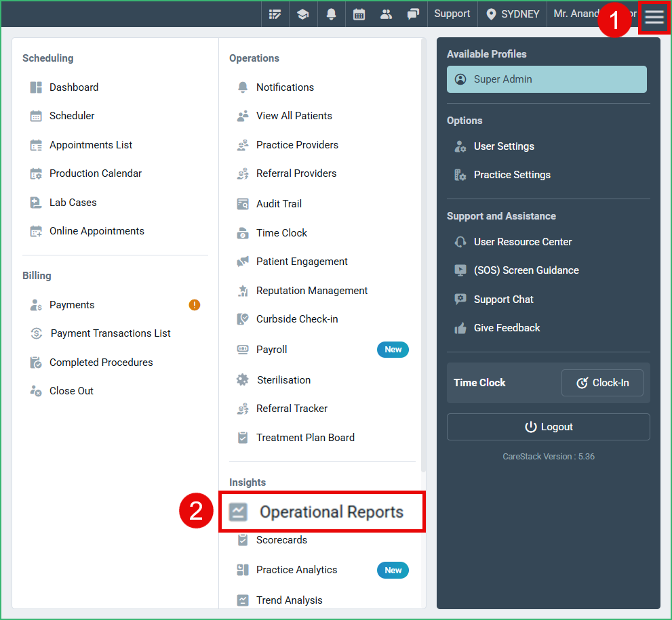The image size is (672, 620).
Task: Select the Super Admin profile
Action: (x=547, y=79)
